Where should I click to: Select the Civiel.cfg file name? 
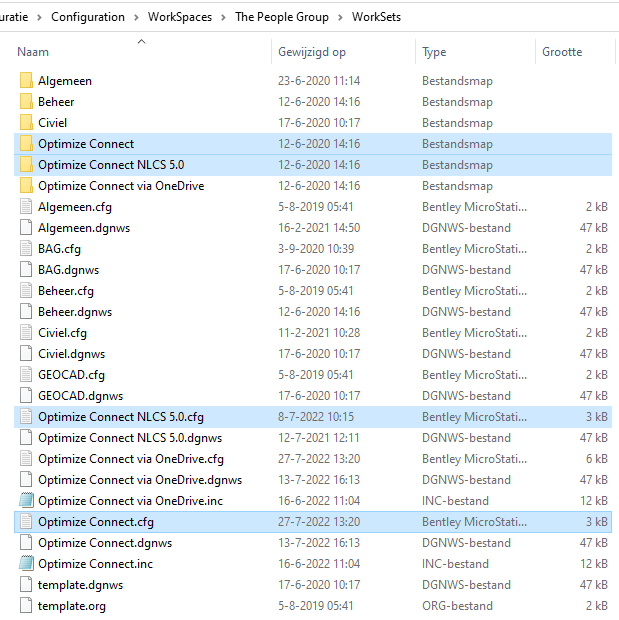(x=62, y=333)
